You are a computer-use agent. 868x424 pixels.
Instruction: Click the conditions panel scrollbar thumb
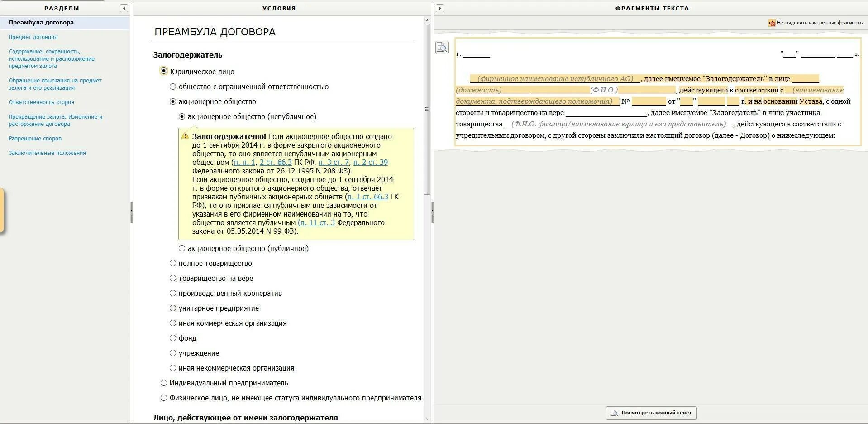(427, 109)
